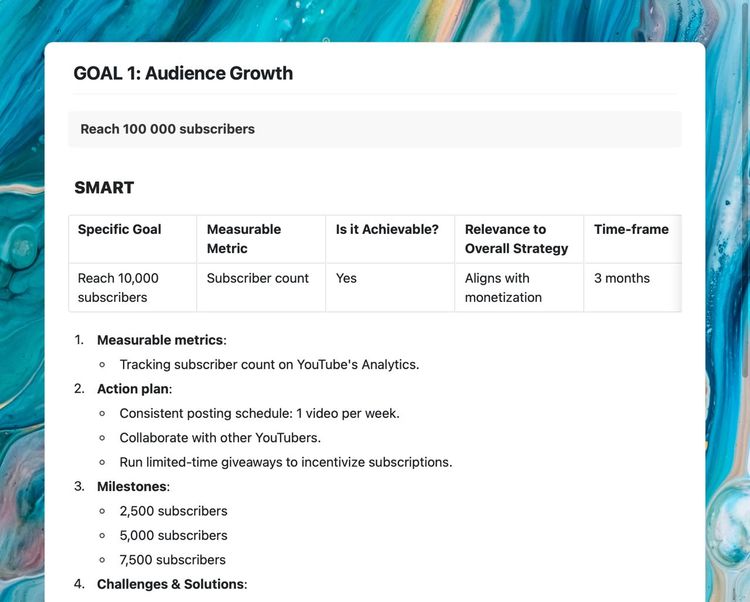Place cursor in the "Subscriber count" cell
The image size is (750, 602).
pos(258,278)
